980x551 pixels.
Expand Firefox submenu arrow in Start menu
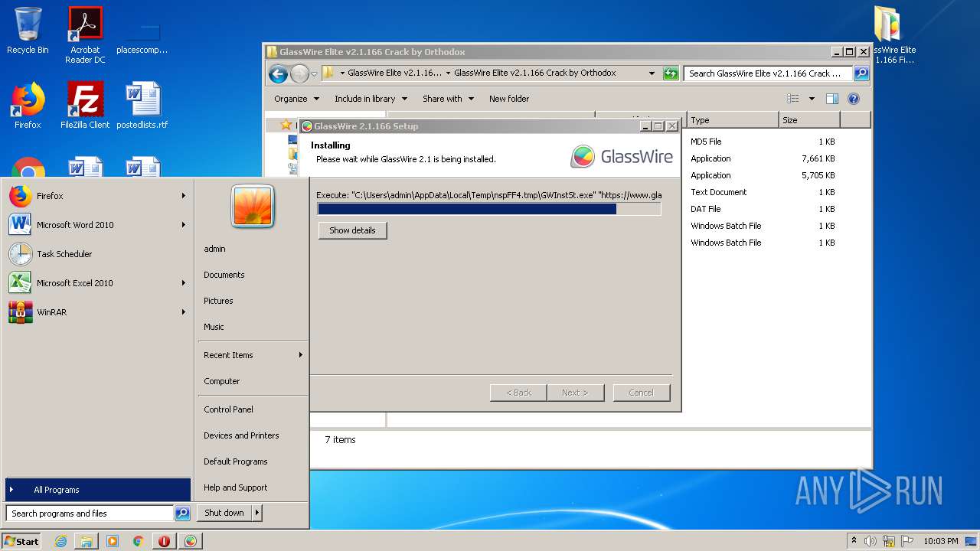click(184, 196)
